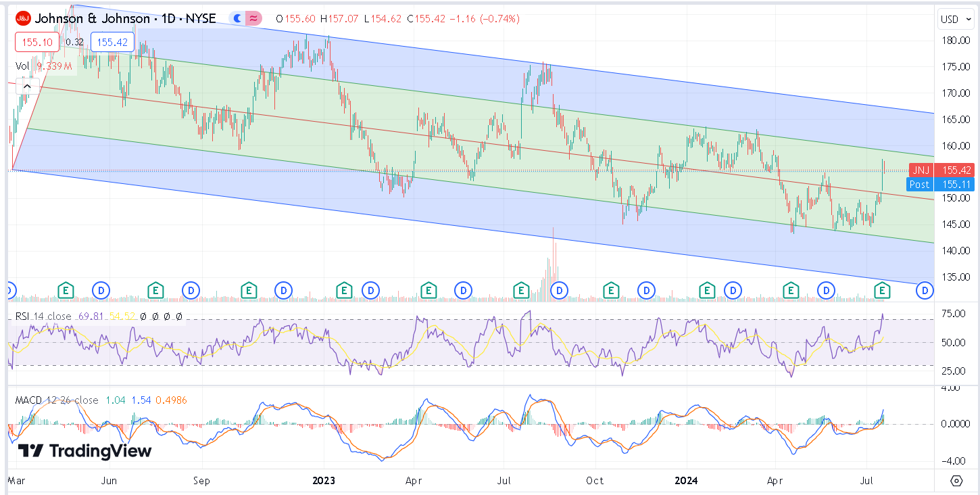The height and width of the screenshot is (495, 980).
Task: Click the 0.0000 MACD axis label
Action: click(x=955, y=424)
